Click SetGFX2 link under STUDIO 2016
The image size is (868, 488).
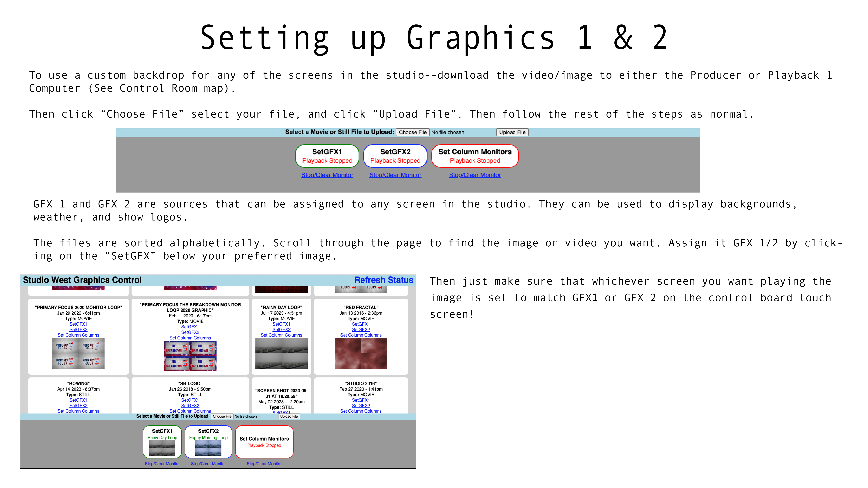(x=361, y=406)
